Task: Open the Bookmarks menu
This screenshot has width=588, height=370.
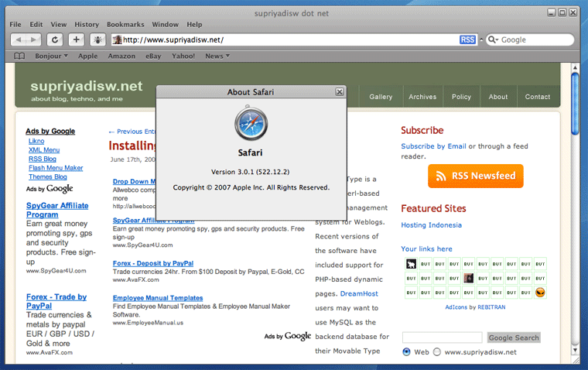Action: (x=125, y=25)
